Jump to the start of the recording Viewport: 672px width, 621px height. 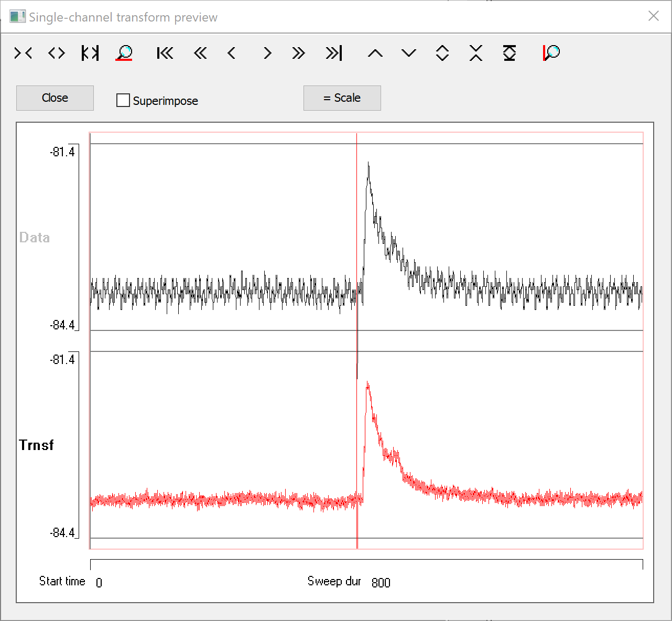[165, 53]
